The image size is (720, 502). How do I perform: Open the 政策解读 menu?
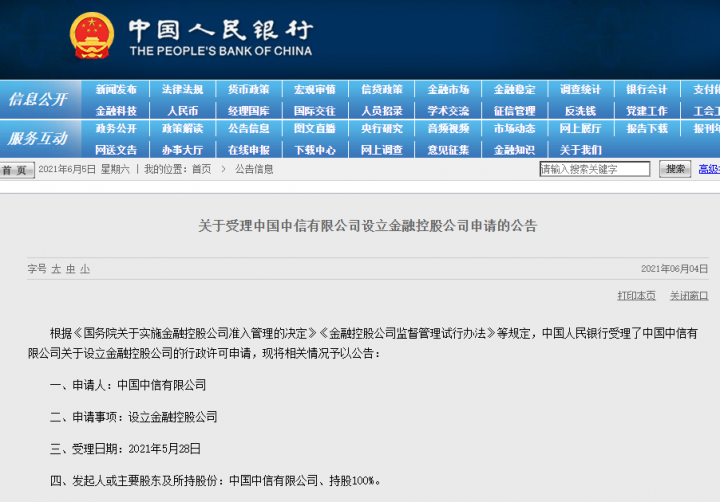coord(182,129)
